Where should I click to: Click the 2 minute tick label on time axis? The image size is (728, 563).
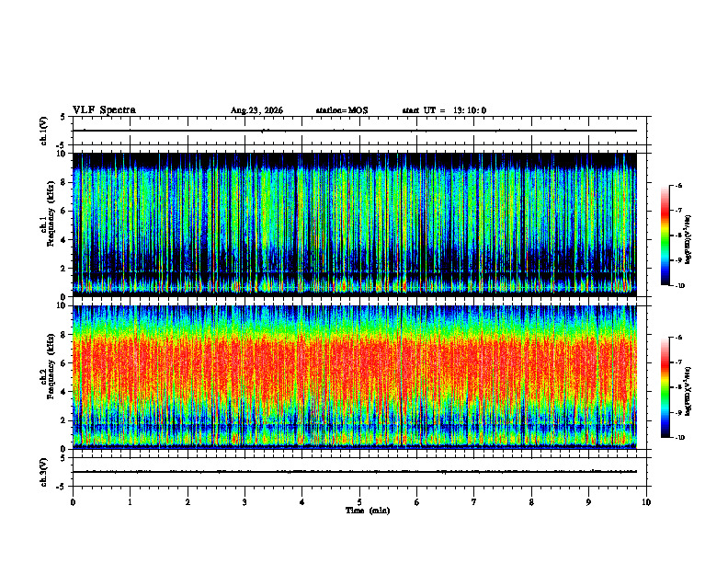click(188, 502)
